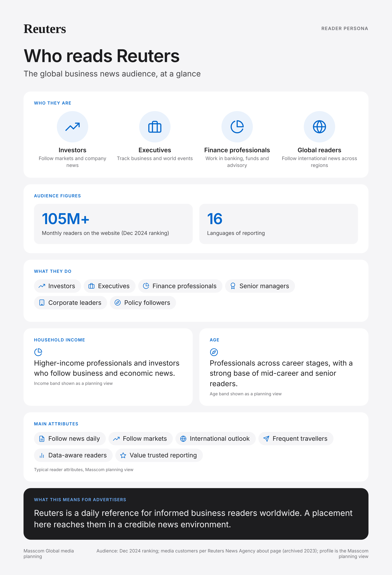Click 'Track business and world events' text
The height and width of the screenshot is (575, 392).
155,158
